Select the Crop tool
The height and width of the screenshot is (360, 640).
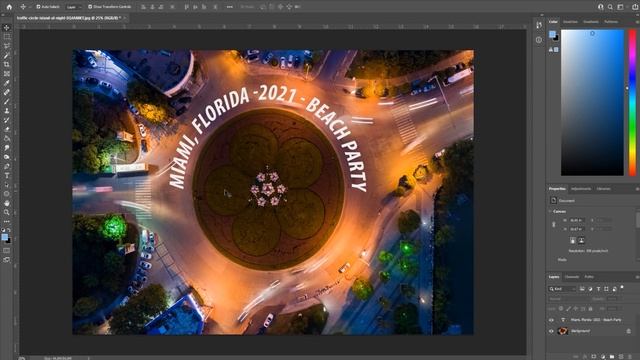7,64
